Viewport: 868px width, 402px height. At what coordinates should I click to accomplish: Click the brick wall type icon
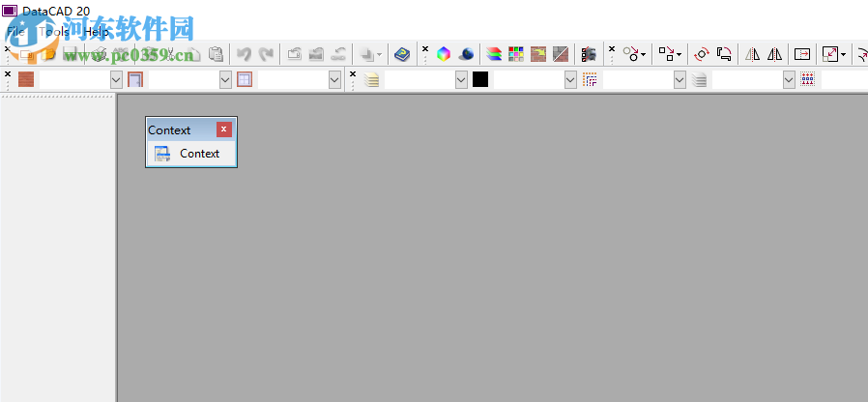26,80
